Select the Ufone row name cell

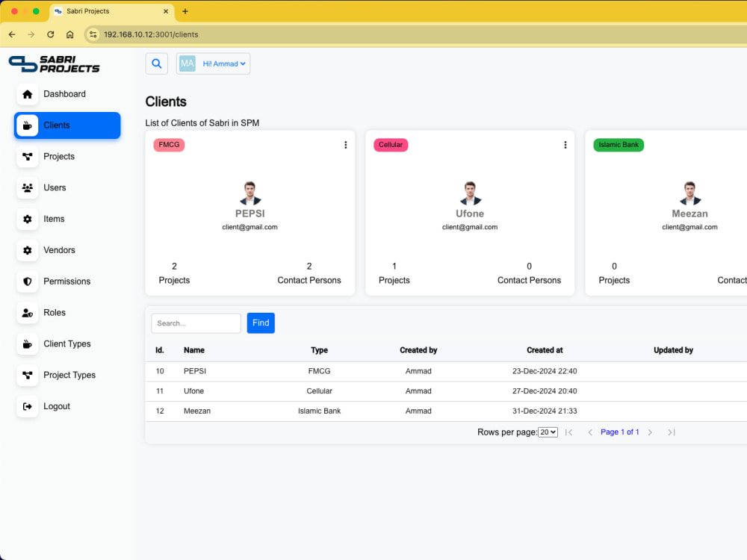coord(193,391)
